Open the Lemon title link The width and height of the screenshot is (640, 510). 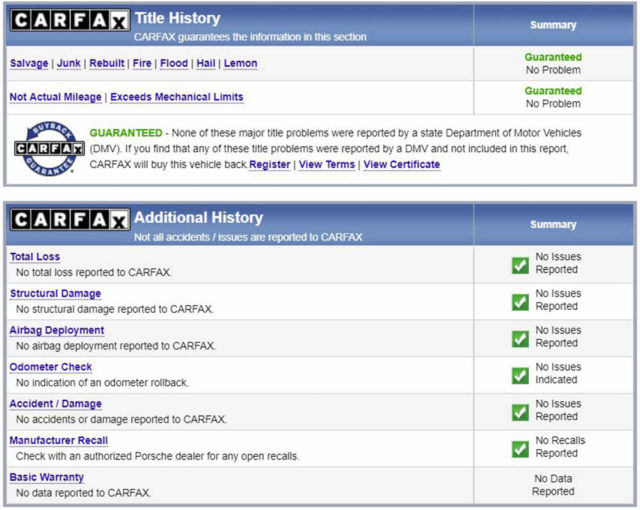240,63
